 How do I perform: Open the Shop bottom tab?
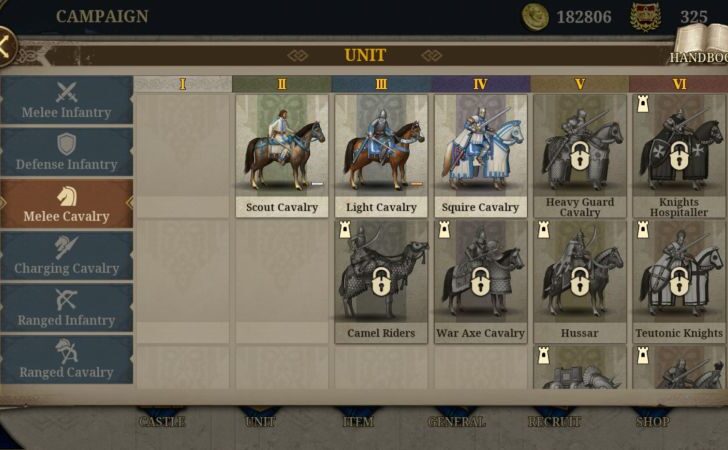coord(652,421)
